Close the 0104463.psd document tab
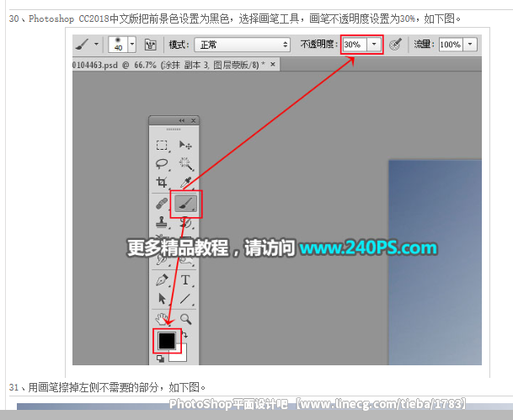Image resolution: width=513 pixels, height=420 pixels. point(273,65)
